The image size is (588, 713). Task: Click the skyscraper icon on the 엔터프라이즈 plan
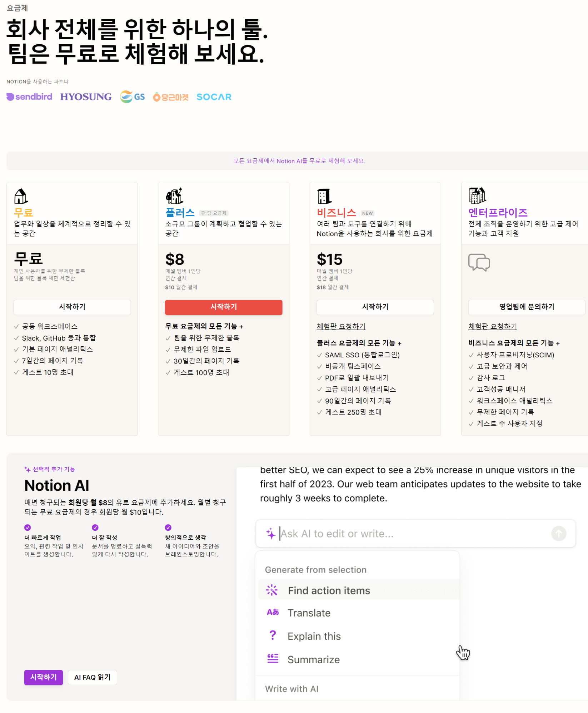477,196
